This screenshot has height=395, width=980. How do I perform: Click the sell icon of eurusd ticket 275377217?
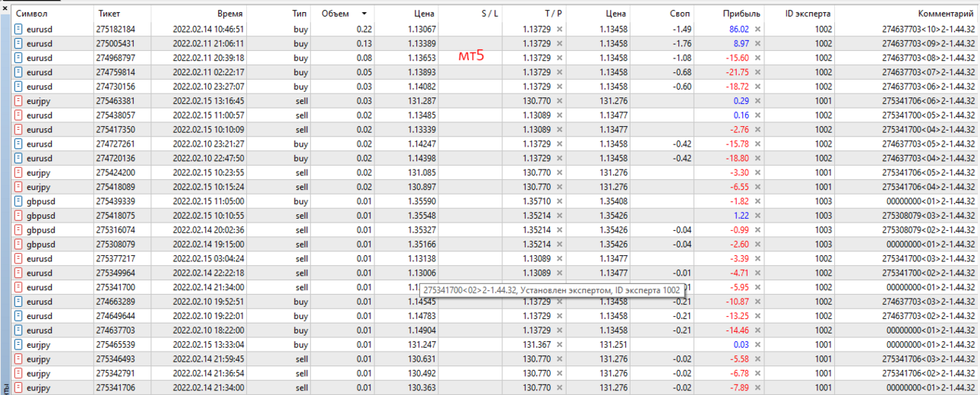[x=19, y=258]
